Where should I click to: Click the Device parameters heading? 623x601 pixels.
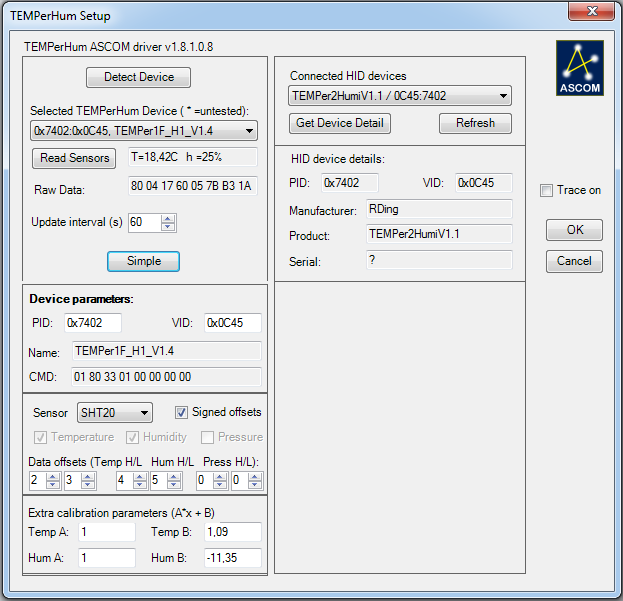coord(81,299)
